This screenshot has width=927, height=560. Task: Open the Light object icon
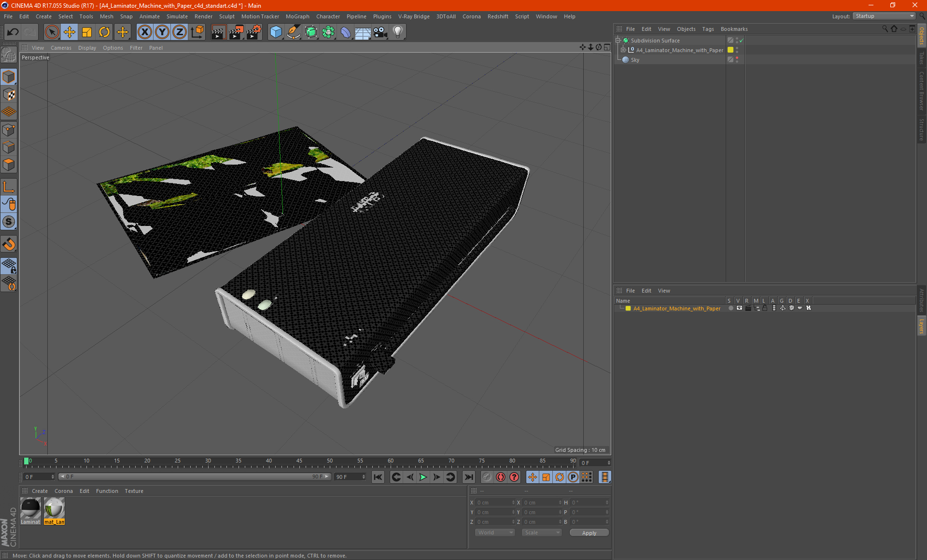(x=397, y=32)
